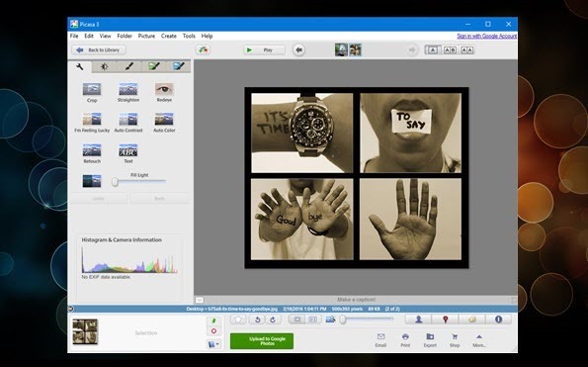Collapse status bar with round arrow icon
588x367 pixels.
pyautogui.click(x=71, y=309)
